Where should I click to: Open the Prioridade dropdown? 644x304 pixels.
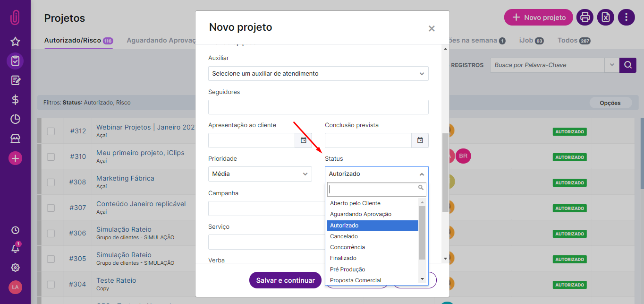(x=260, y=174)
